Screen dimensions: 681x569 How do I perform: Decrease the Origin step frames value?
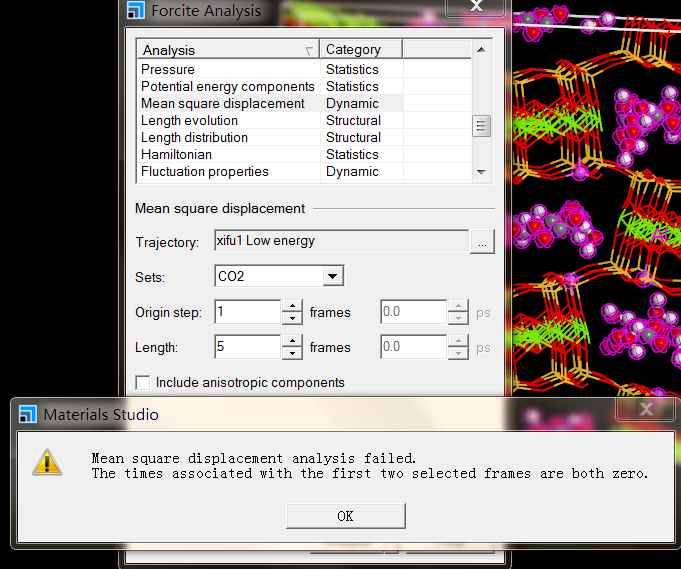pos(292,318)
